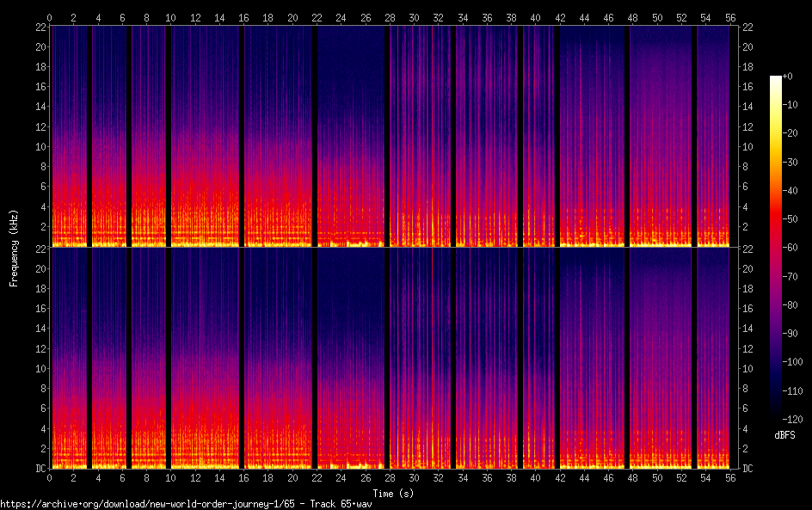Click the silent gap near 47 seconds, lower channel
The width and height of the screenshot is (812, 510).
tap(626, 361)
